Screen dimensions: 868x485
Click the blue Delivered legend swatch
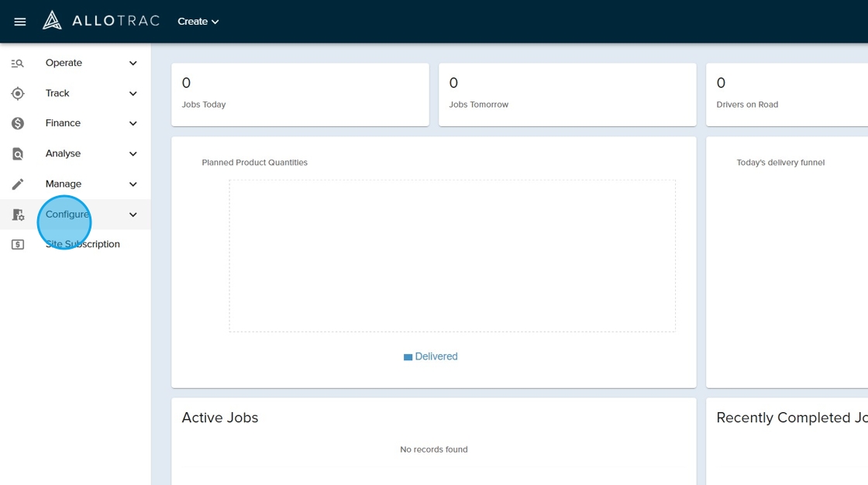408,357
